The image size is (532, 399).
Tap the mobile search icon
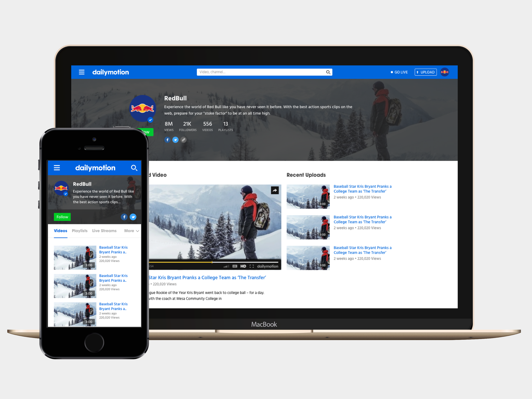coord(134,168)
